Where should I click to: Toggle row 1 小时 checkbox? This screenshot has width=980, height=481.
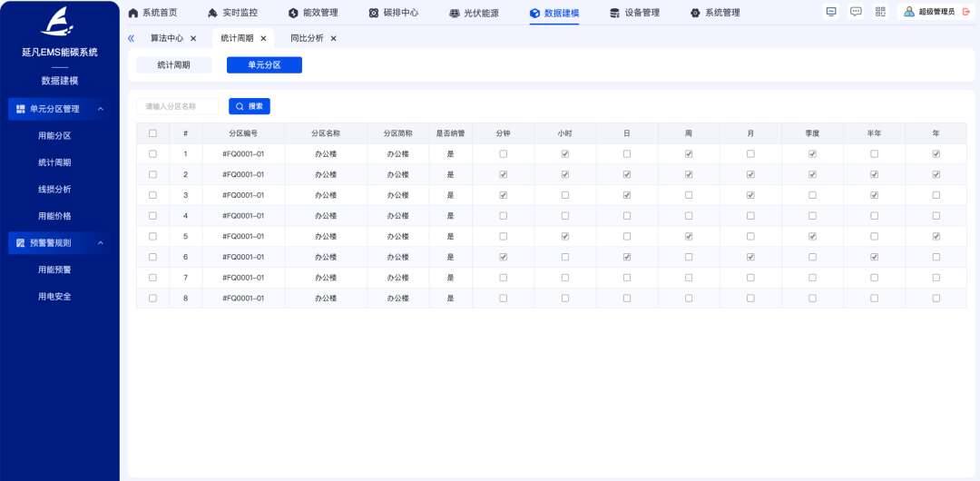pyautogui.click(x=565, y=154)
